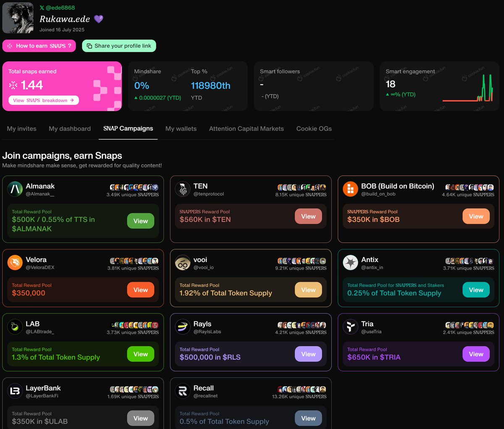Click the @antix_in handle
Screen dimensions: 504x429
tap(372, 268)
